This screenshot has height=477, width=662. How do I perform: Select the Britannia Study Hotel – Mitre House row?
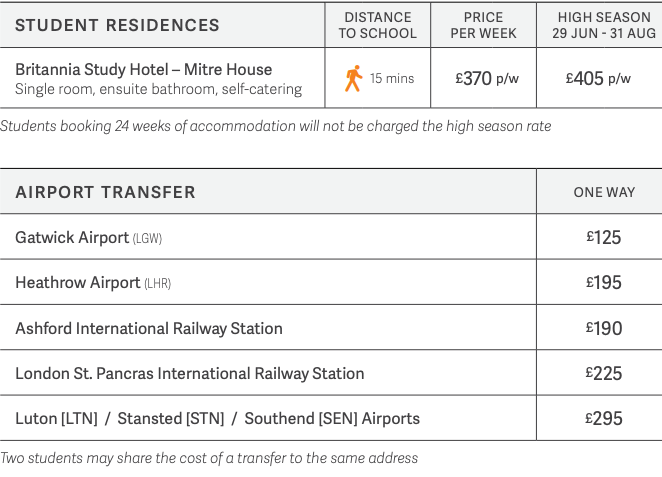[x=331, y=78]
